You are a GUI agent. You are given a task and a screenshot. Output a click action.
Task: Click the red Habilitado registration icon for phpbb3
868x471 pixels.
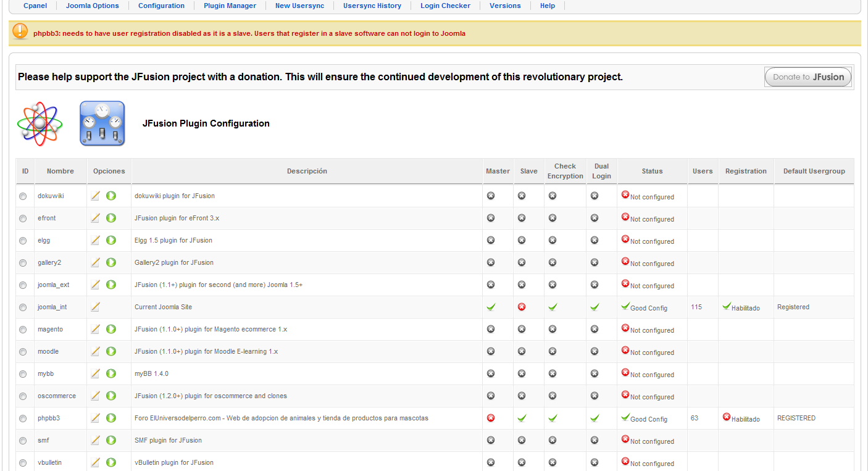click(727, 417)
